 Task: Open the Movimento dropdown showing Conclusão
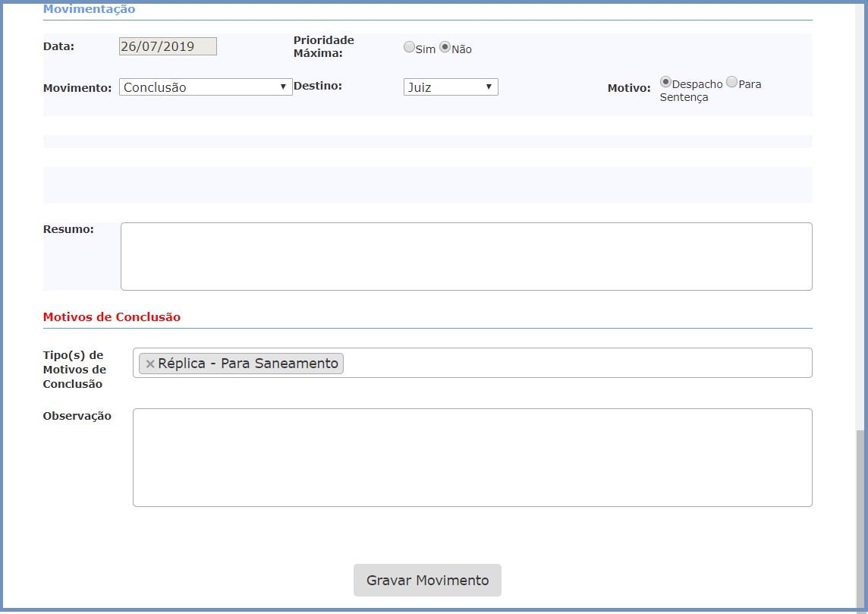pyautogui.click(x=206, y=87)
